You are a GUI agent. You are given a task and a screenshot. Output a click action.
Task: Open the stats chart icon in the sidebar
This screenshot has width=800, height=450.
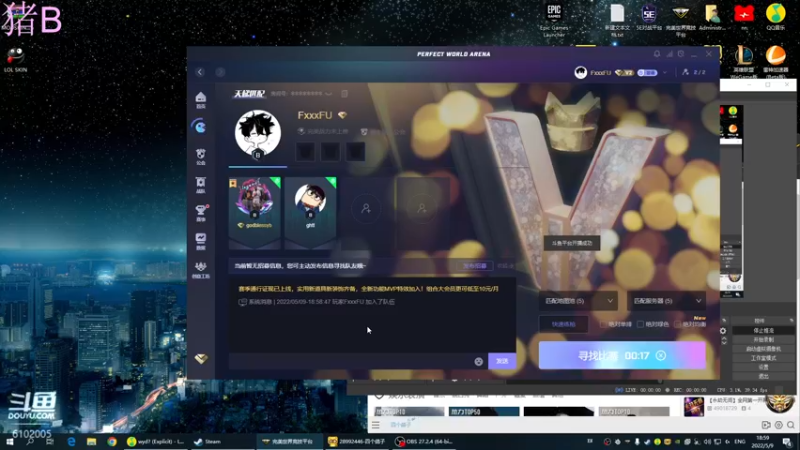tap(201, 241)
